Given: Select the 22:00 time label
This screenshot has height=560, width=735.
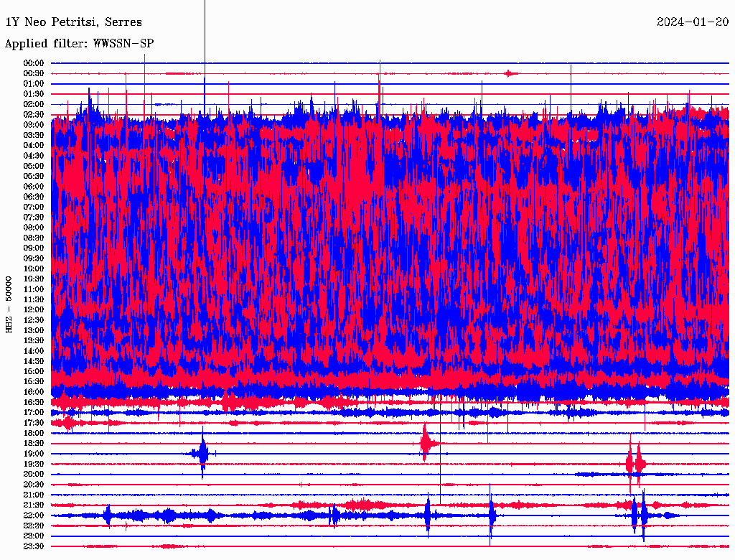Looking at the screenshot, I should tap(34, 515).
